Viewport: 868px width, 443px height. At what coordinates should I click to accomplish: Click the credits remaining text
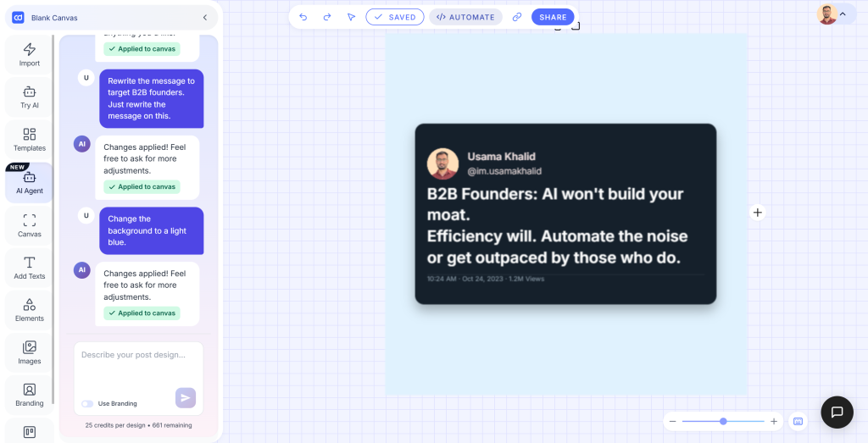pos(138,425)
